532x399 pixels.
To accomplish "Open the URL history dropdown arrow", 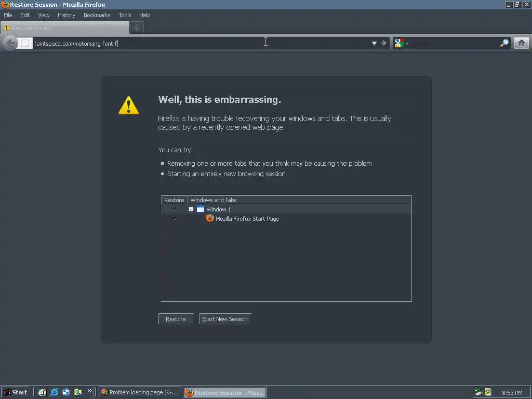I will click(x=374, y=43).
